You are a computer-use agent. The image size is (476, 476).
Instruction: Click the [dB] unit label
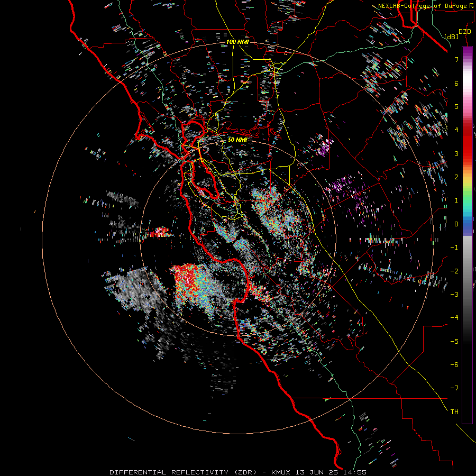tap(452, 36)
